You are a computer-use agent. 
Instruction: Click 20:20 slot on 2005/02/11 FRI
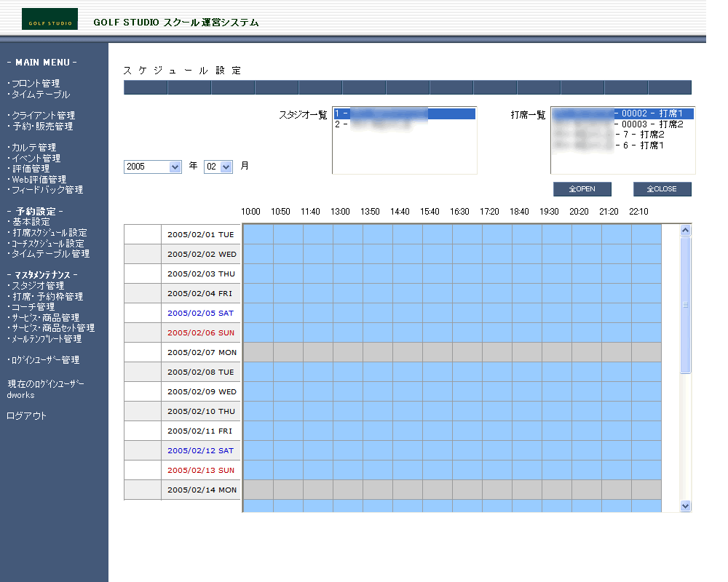586,431
